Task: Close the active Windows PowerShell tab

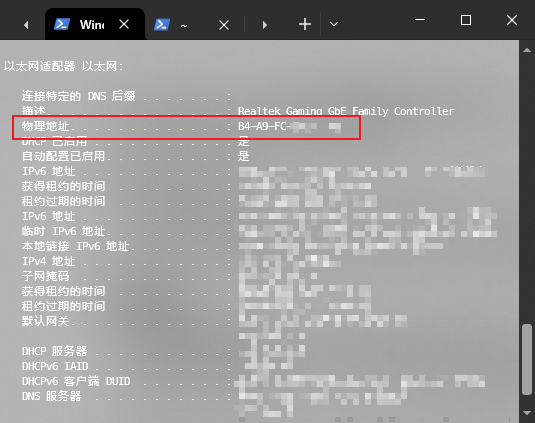Action: click(x=124, y=24)
